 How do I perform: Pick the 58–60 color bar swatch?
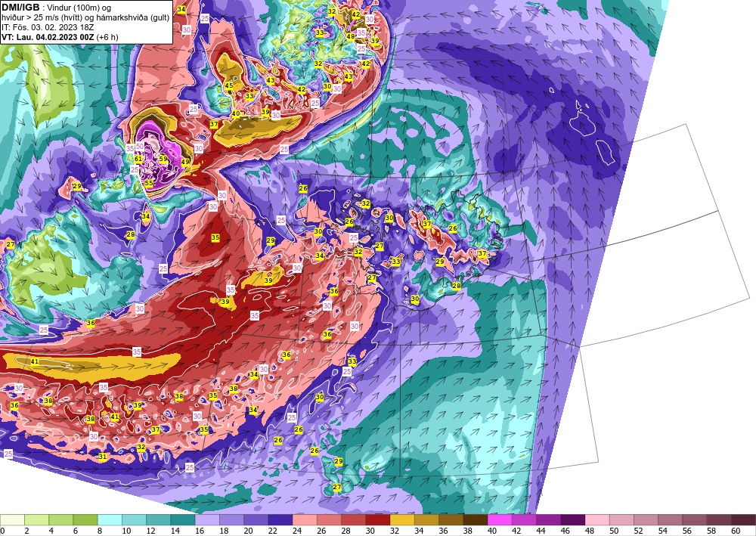click(x=720, y=519)
